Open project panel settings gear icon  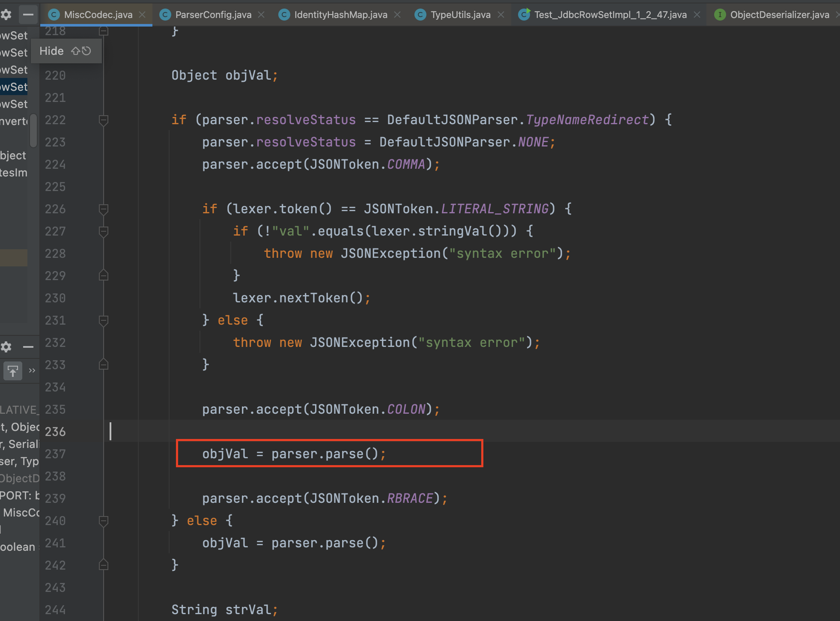coord(6,15)
